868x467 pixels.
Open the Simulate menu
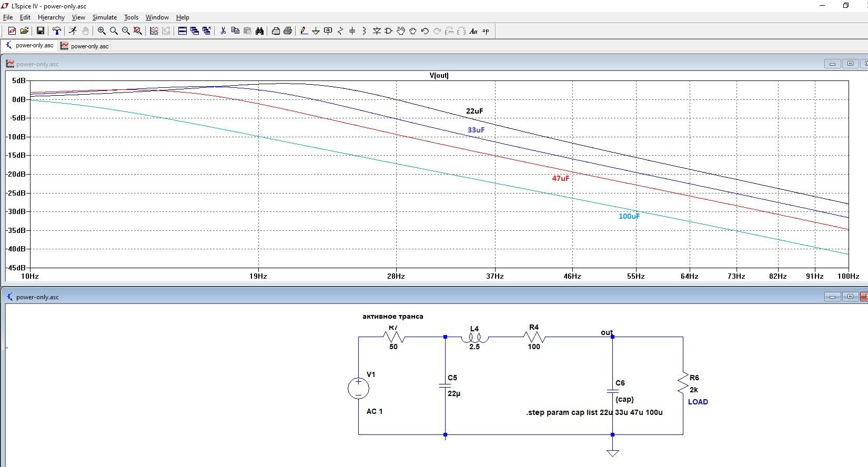pyautogui.click(x=104, y=17)
